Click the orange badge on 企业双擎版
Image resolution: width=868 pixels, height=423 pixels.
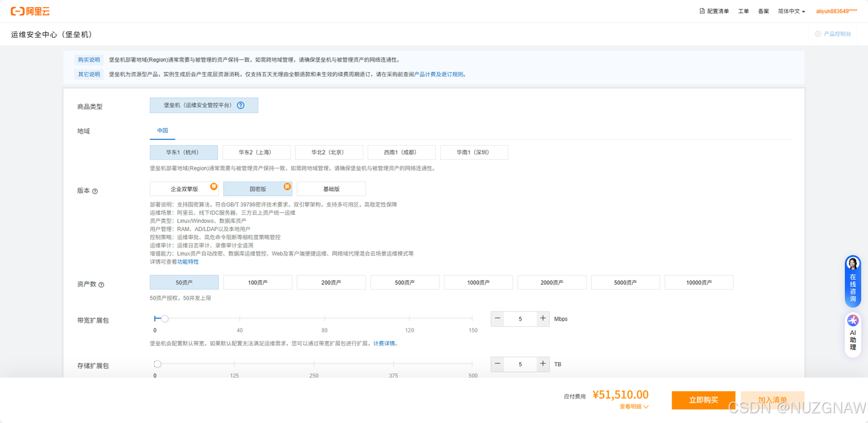pyautogui.click(x=214, y=186)
